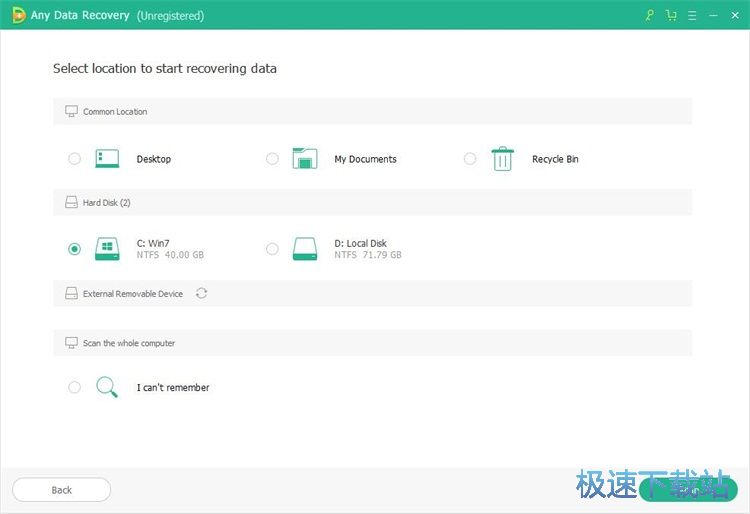Screen dimensions: 750x514
Task: Select the Recycle Bin radio button
Action: click(x=470, y=159)
